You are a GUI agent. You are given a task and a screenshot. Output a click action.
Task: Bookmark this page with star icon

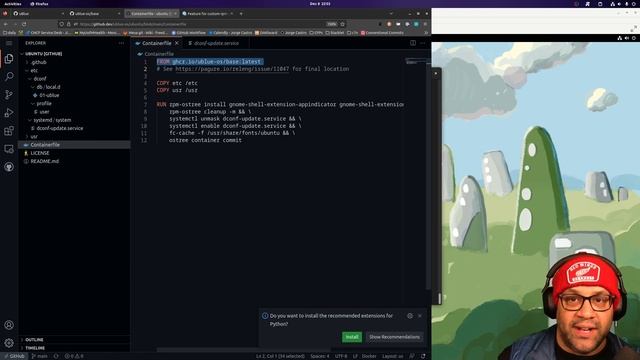click(342, 24)
